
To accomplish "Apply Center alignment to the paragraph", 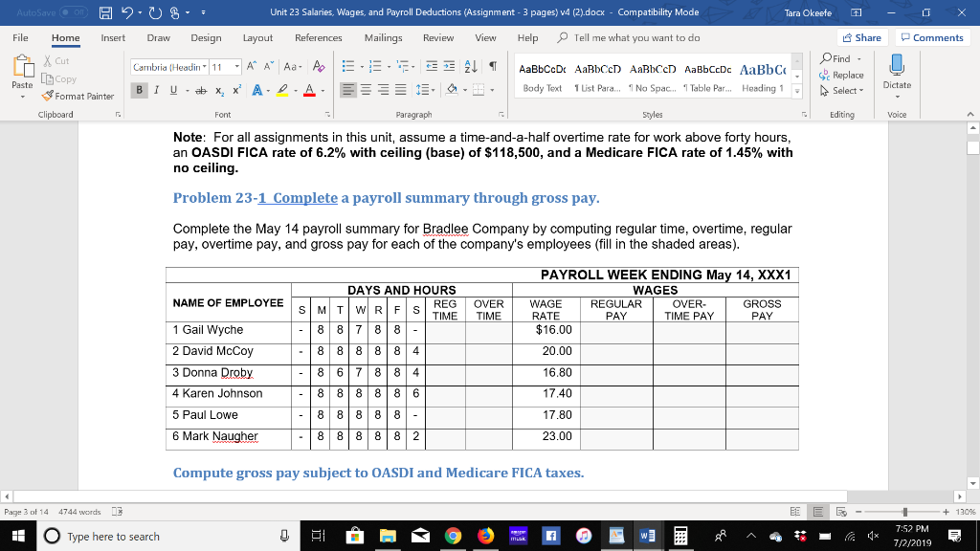I will click(x=364, y=89).
